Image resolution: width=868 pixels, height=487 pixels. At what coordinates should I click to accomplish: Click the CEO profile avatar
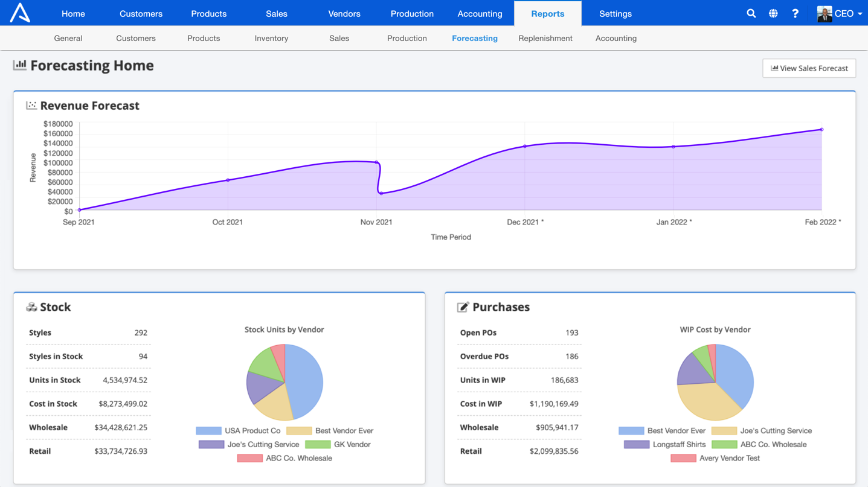[x=824, y=13]
